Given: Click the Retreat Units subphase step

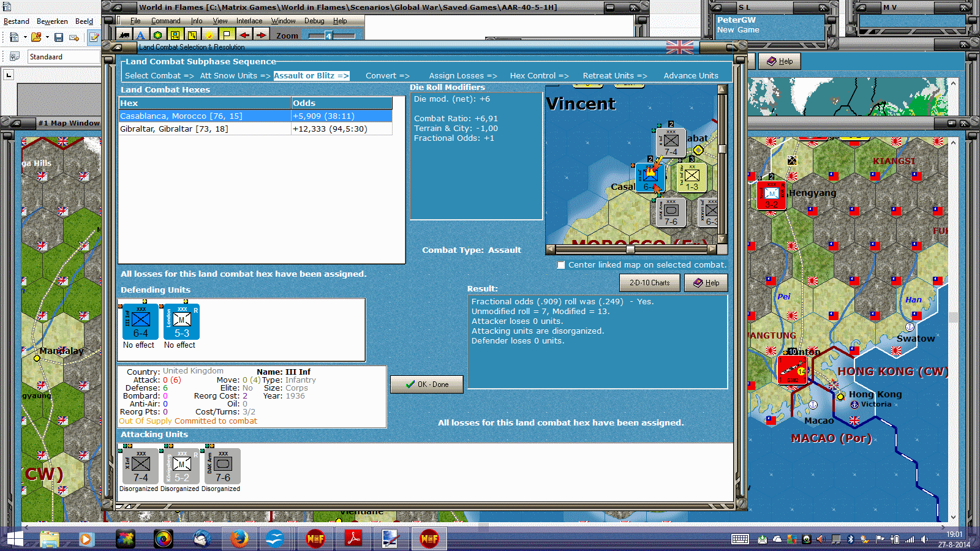Looking at the screenshot, I should pos(615,76).
